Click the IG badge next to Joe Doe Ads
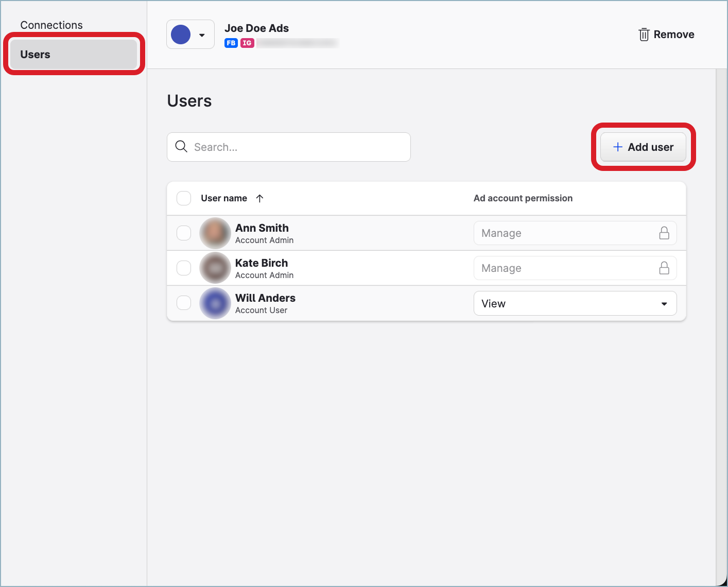The image size is (728, 587). pos(248,43)
